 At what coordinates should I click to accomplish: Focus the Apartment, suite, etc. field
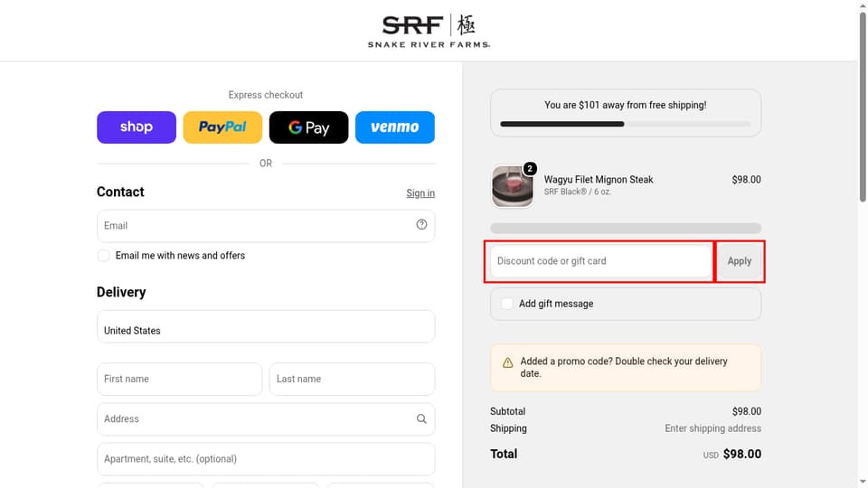click(x=266, y=459)
